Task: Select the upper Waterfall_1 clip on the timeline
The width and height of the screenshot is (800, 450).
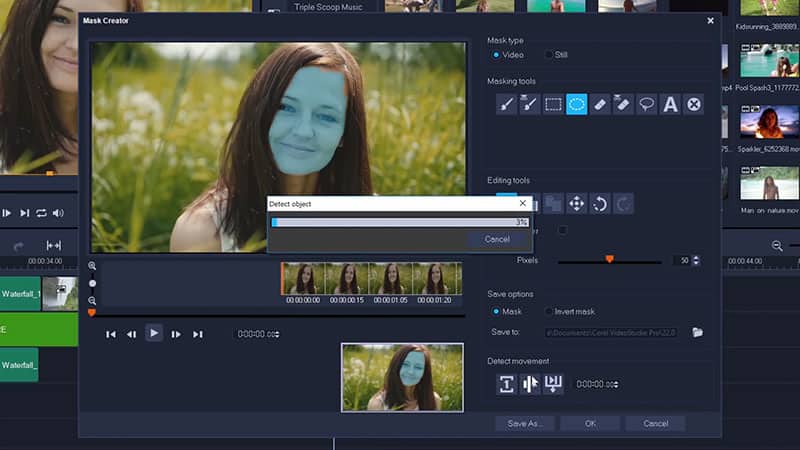Action: point(20,294)
